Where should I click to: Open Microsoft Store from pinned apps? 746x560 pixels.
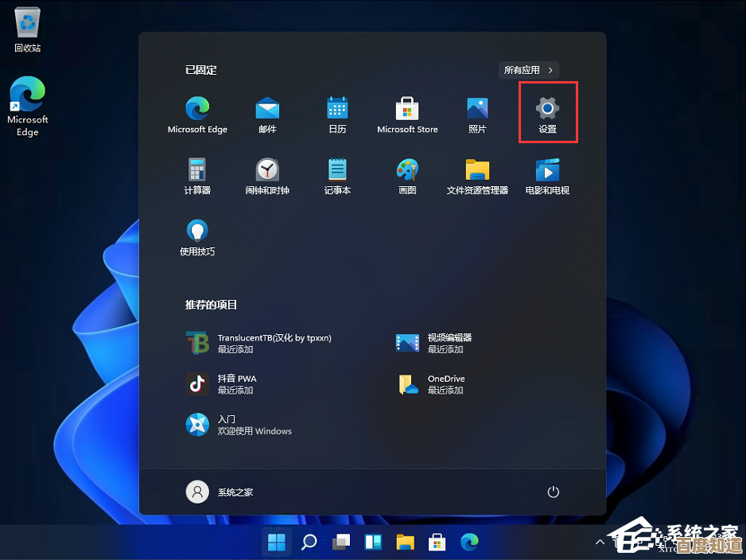[x=407, y=111]
